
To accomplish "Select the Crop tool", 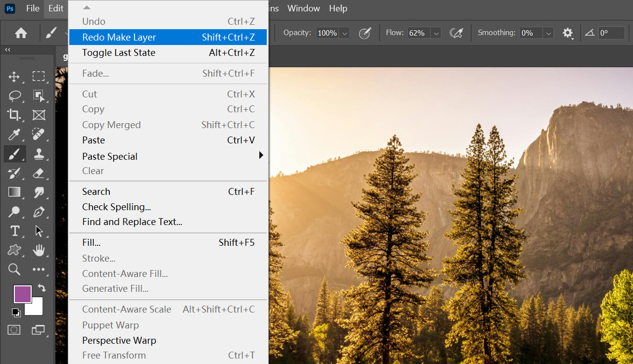I will (14, 115).
